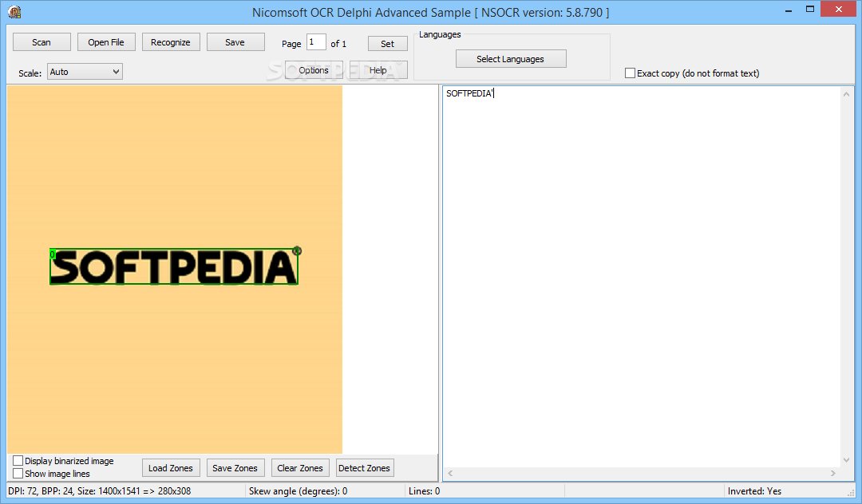Run Detect Zones
The image size is (862, 504).
point(365,468)
